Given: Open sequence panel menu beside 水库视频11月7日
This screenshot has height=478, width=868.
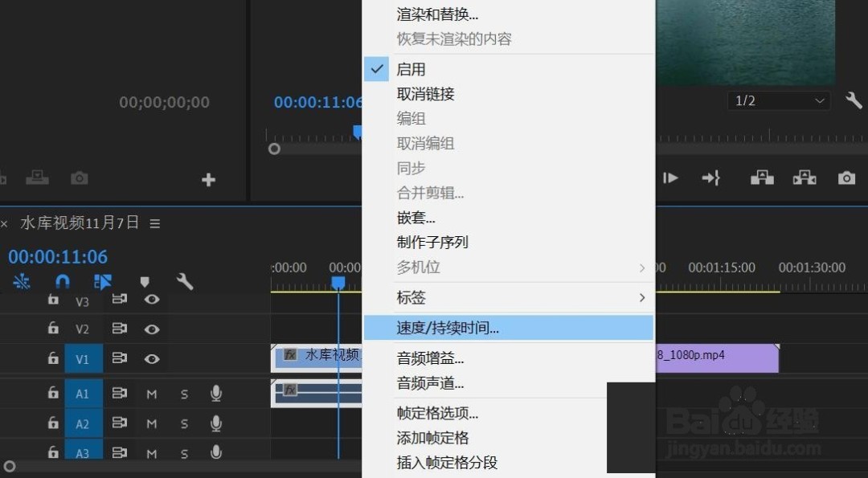Looking at the screenshot, I should (155, 223).
